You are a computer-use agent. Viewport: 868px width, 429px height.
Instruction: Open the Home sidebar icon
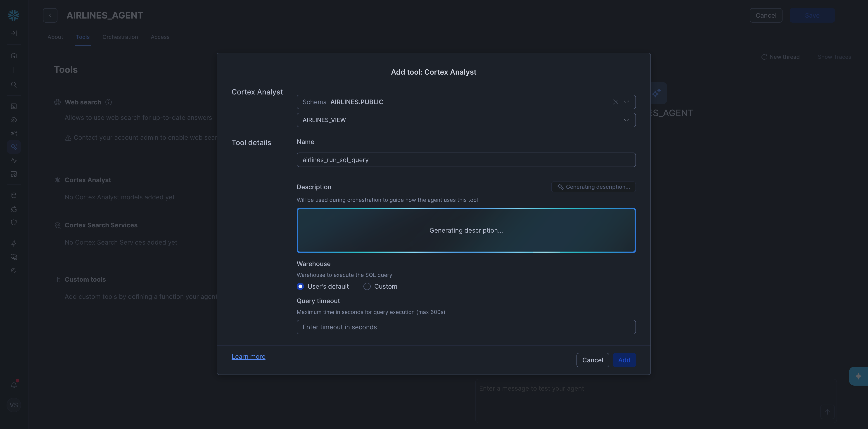coord(14,56)
